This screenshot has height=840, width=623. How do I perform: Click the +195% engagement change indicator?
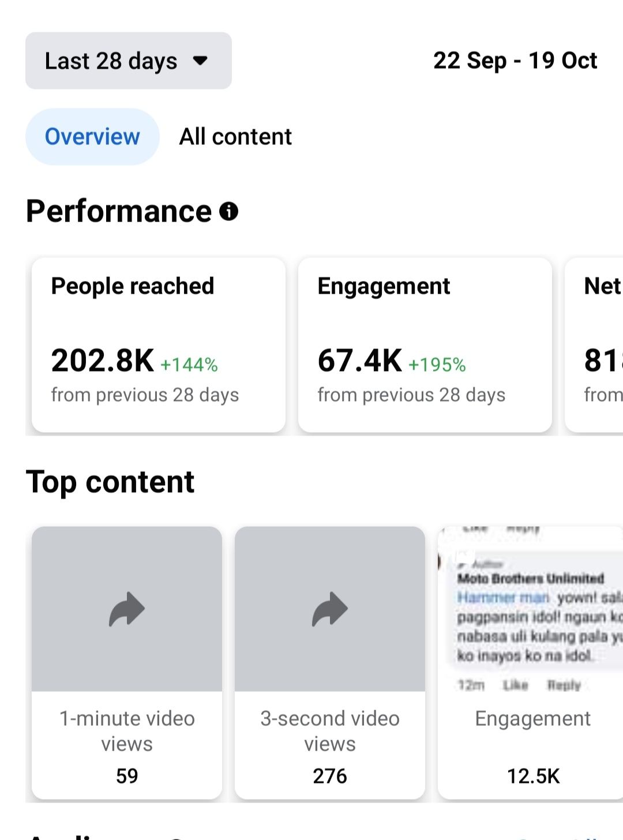(x=437, y=365)
